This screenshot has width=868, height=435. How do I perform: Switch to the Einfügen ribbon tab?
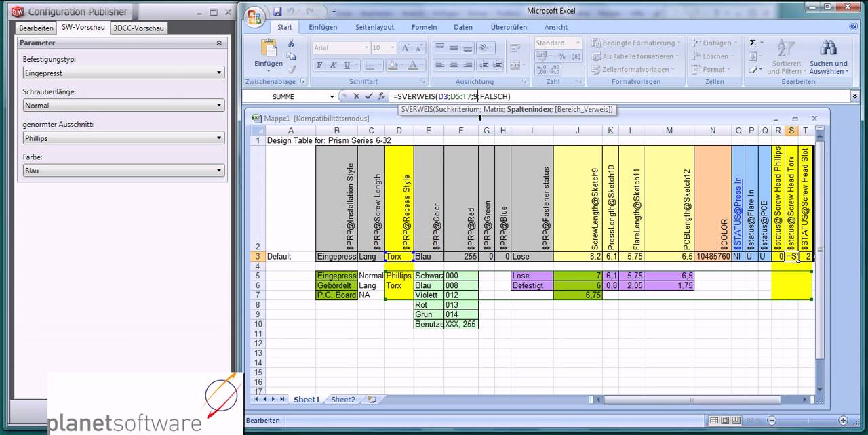(323, 27)
